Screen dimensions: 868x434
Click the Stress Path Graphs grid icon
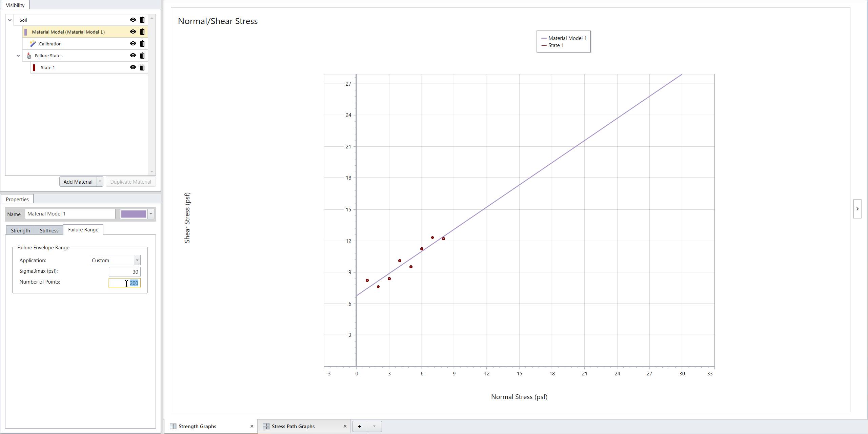point(266,426)
